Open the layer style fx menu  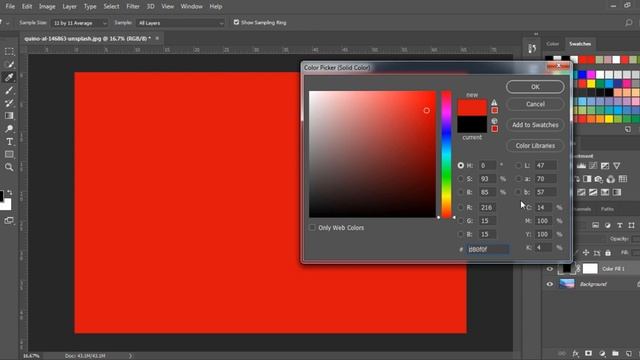576,353
